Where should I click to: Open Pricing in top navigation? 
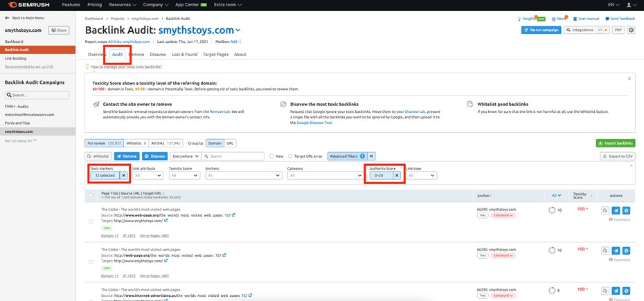(x=94, y=5)
